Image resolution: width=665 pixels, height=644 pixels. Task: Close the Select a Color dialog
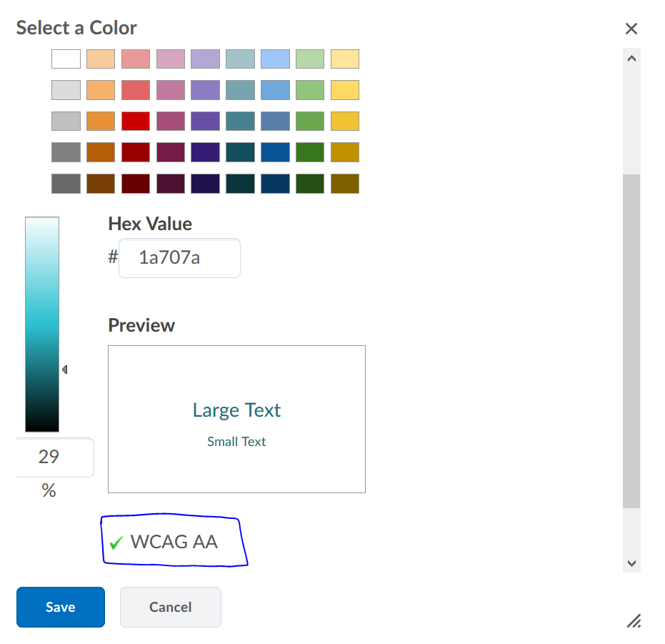631,29
